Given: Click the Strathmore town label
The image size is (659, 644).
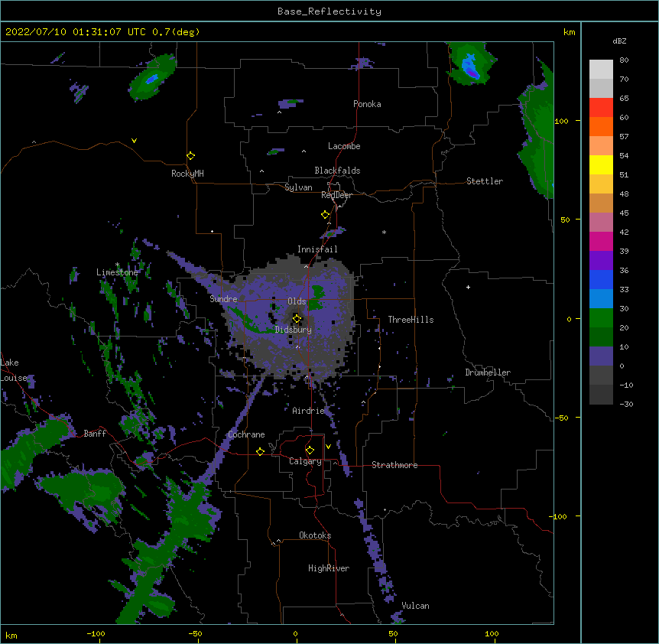Looking at the screenshot, I should coord(394,465).
